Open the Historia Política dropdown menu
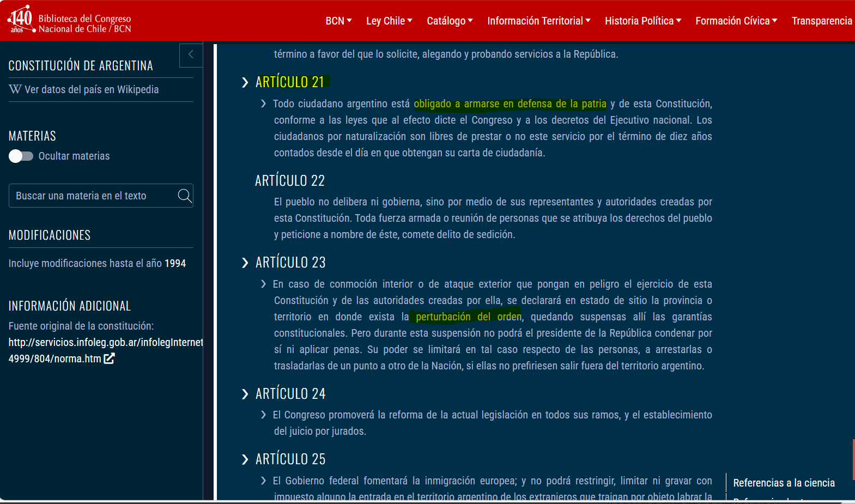The height and width of the screenshot is (504, 855). pos(643,21)
